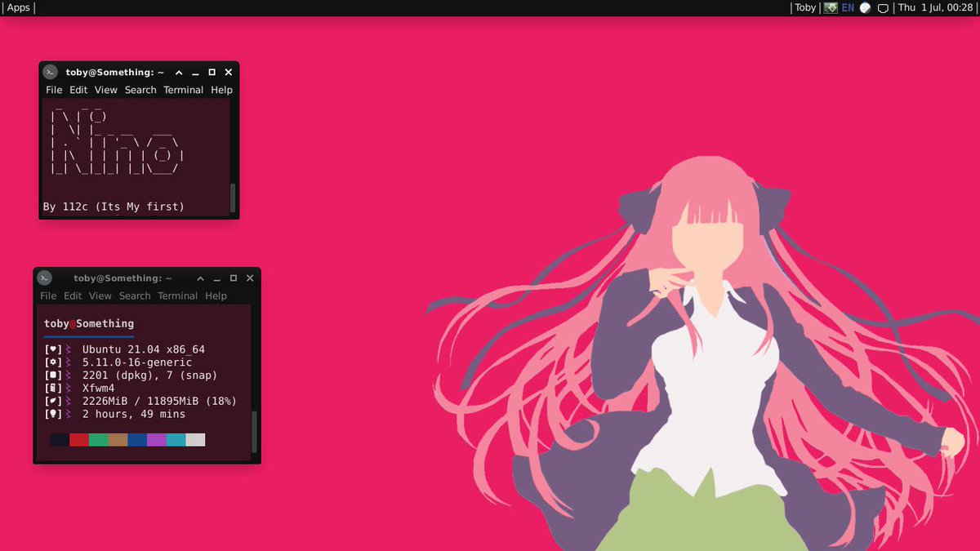
Task: Open the File menu in the top terminal
Action: tap(54, 90)
